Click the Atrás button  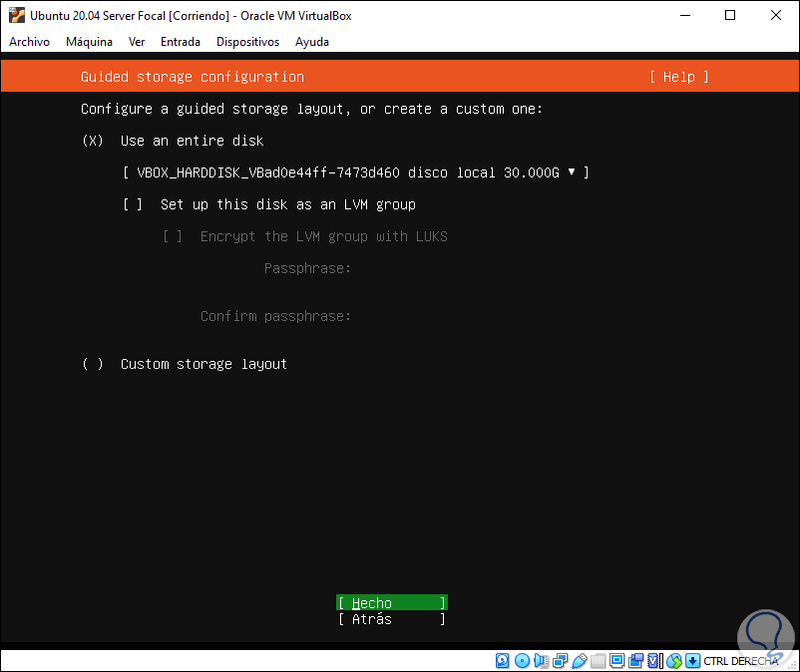[392, 619]
